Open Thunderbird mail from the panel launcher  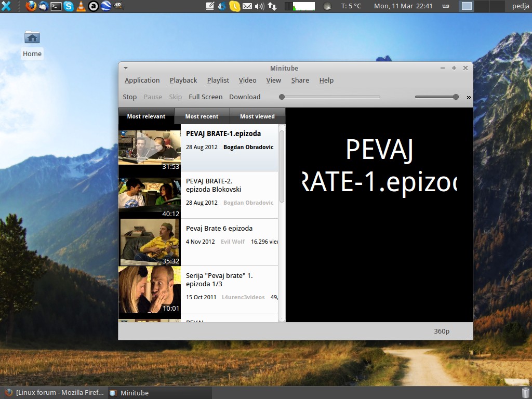tap(44, 6)
